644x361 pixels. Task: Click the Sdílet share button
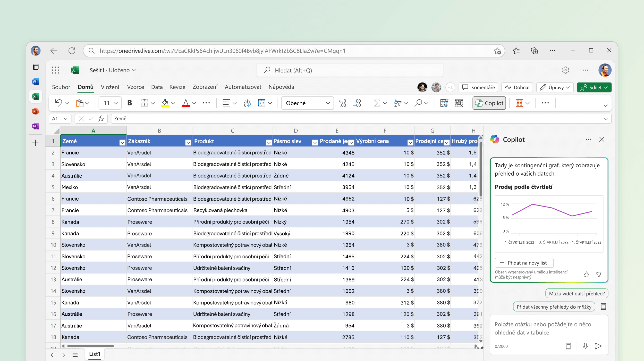[x=594, y=87]
